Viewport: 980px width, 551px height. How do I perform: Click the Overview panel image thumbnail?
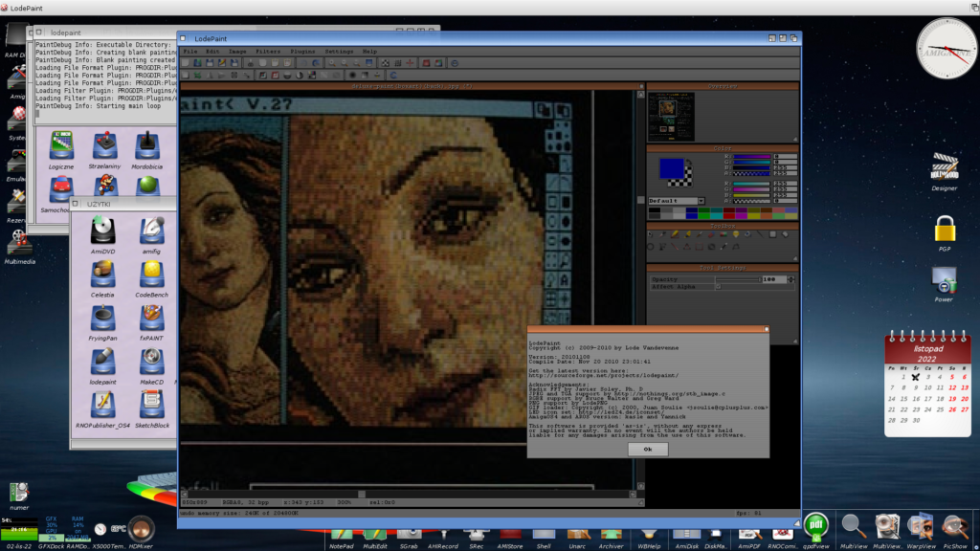(671, 116)
